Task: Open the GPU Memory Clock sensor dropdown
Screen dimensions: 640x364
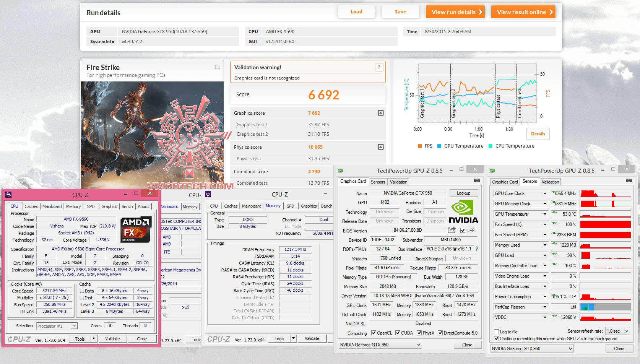Action: [x=545, y=204]
